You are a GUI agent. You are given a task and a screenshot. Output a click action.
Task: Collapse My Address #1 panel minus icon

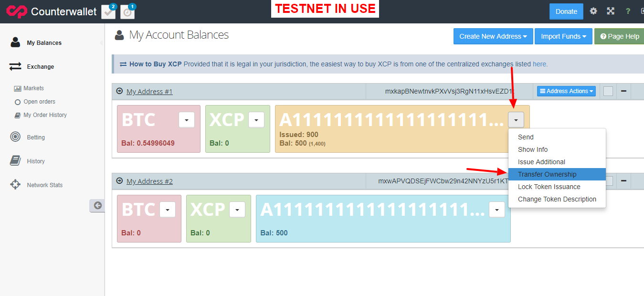pyautogui.click(x=623, y=91)
